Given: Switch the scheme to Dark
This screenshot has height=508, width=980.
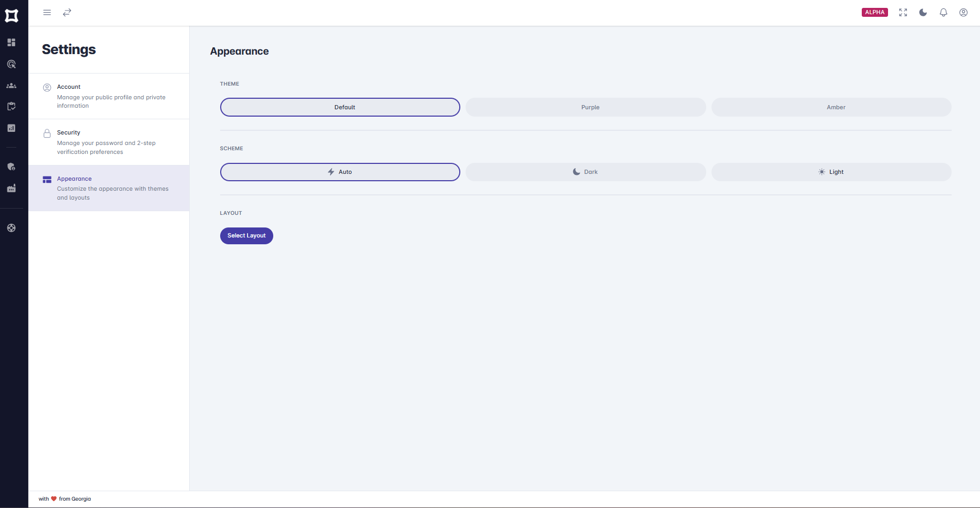Looking at the screenshot, I should [585, 172].
